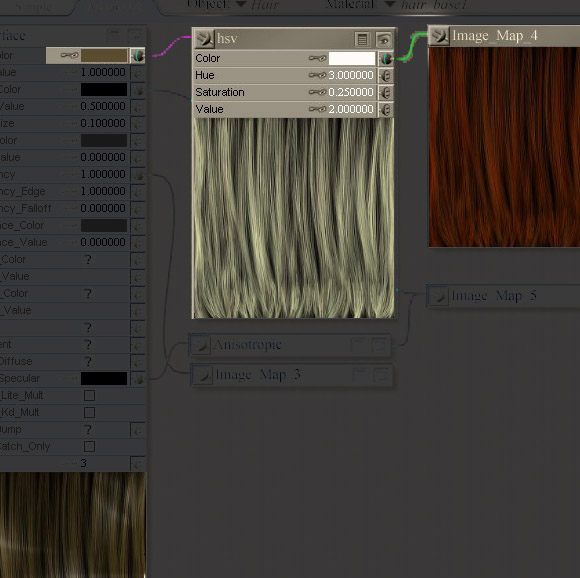
Task: Toggle the Catch_Only checkbox
Action: (89, 447)
